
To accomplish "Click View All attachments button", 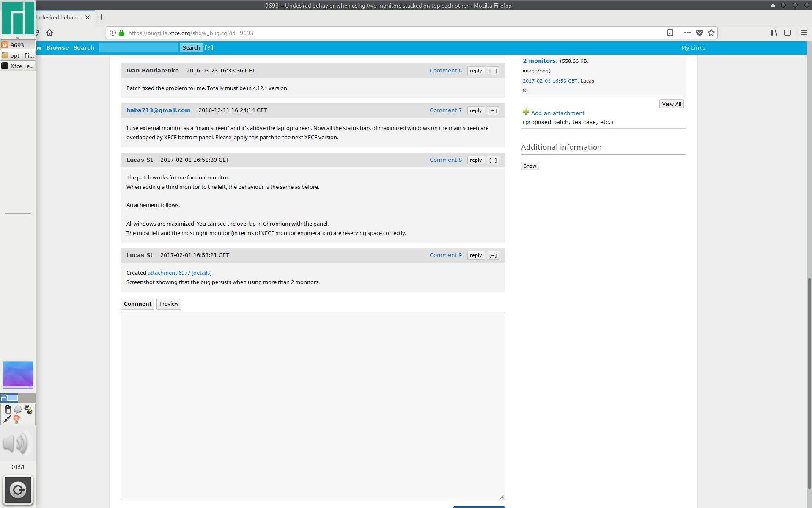I will 672,104.
